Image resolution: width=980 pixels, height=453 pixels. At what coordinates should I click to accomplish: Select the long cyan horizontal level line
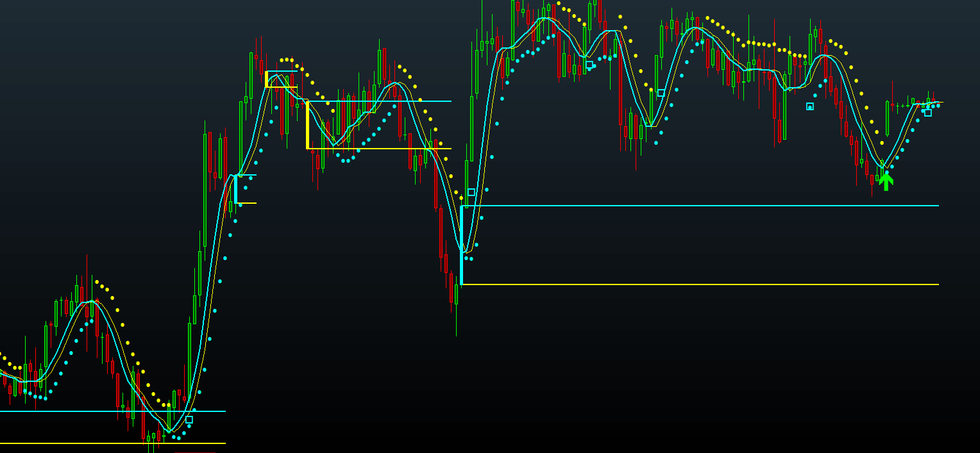[700, 206]
